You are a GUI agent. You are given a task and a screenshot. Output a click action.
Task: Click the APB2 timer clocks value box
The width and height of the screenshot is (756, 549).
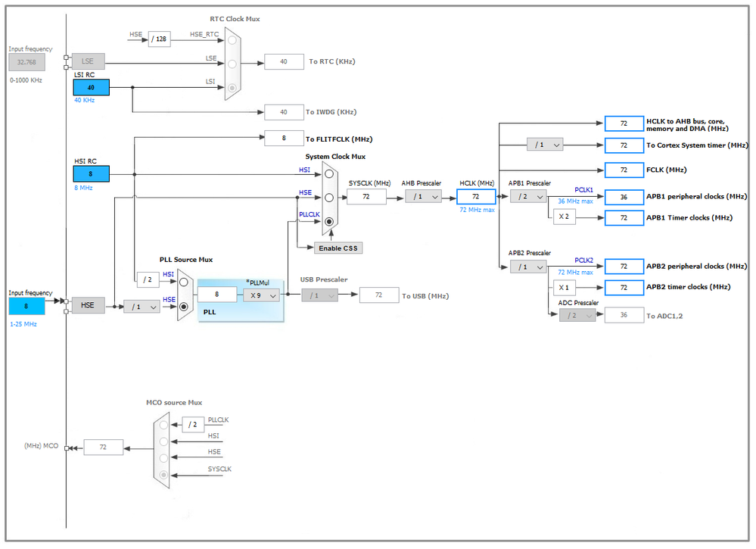click(x=624, y=288)
